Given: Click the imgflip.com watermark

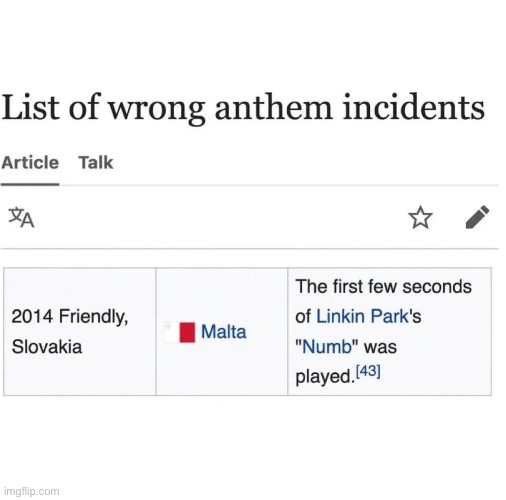Looking at the screenshot, I should pos(32,491).
